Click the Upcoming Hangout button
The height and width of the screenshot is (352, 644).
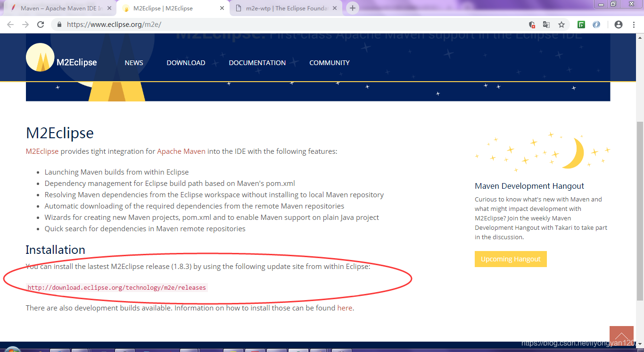coord(511,259)
